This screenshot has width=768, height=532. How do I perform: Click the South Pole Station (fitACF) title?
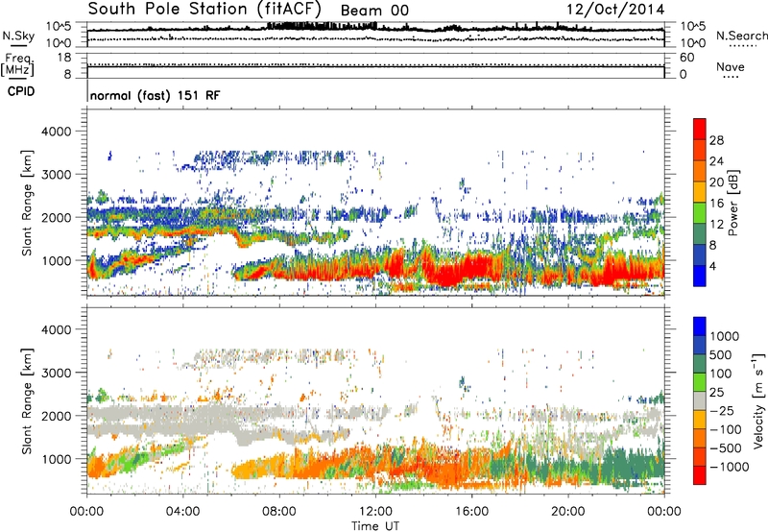point(204,10)
